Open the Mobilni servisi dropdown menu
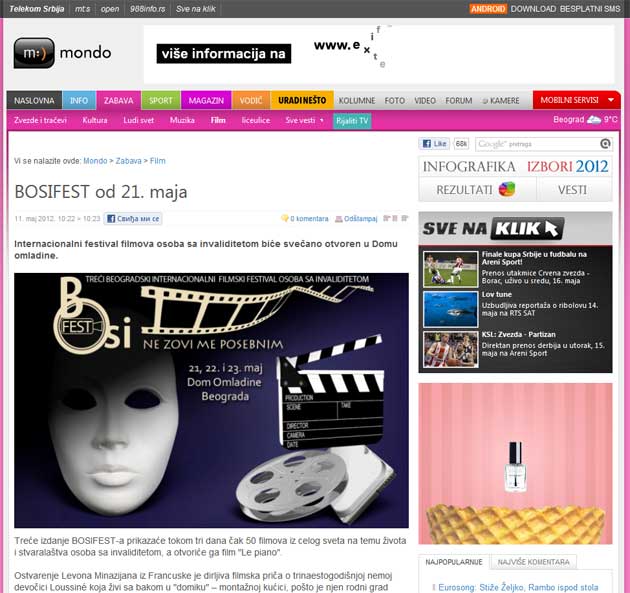 pos(576,100)
